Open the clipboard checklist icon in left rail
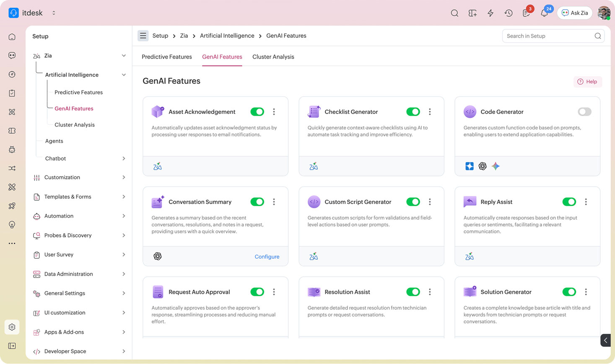Image resolution: width=615 pixels, height=364 pixels. 12,93
